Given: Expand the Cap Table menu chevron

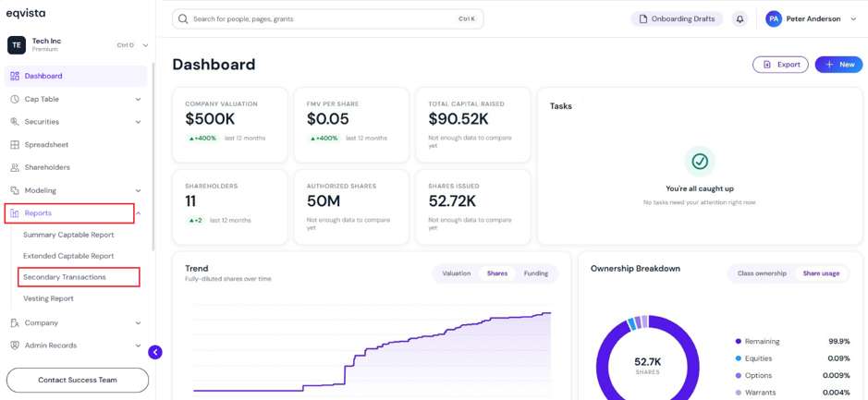Looking at the screenshot, I should (x=138, y=100).
